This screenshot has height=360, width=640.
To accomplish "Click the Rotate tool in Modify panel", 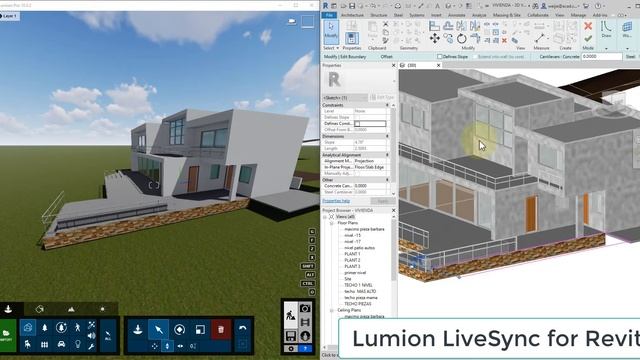I will [462, 39].
